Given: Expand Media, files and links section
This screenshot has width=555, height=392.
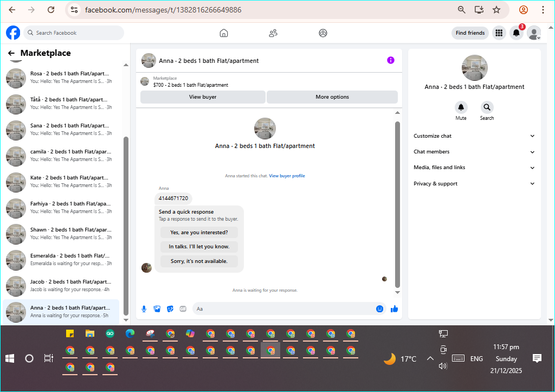Looking at the screenshot, I should [x=474, y=168].
